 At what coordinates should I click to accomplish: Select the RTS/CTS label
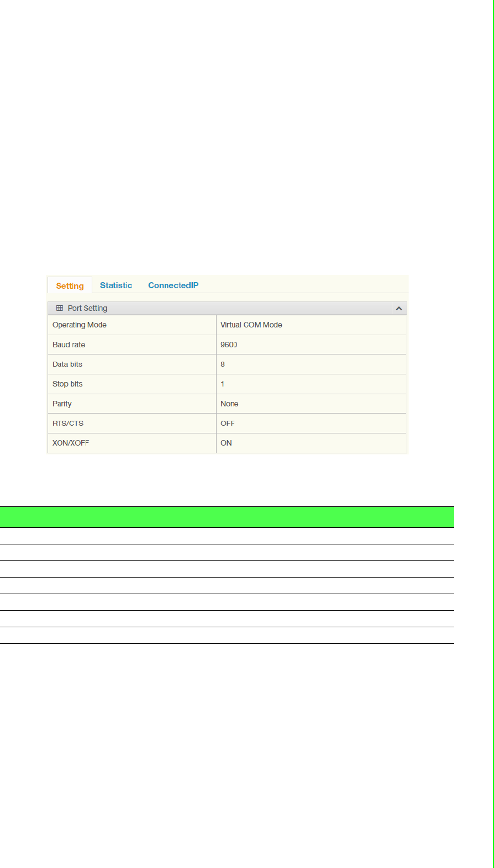tap(68, 424)
